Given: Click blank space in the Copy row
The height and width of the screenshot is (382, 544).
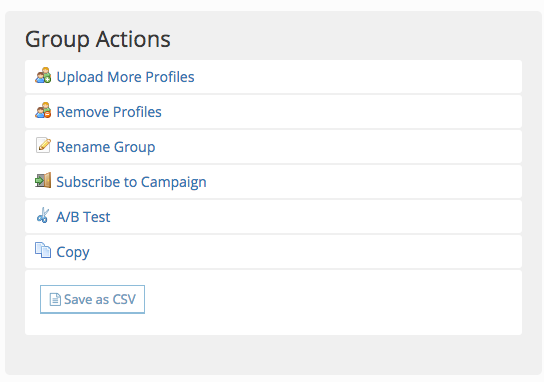Looking at the screenshot, I should [305, 252].
